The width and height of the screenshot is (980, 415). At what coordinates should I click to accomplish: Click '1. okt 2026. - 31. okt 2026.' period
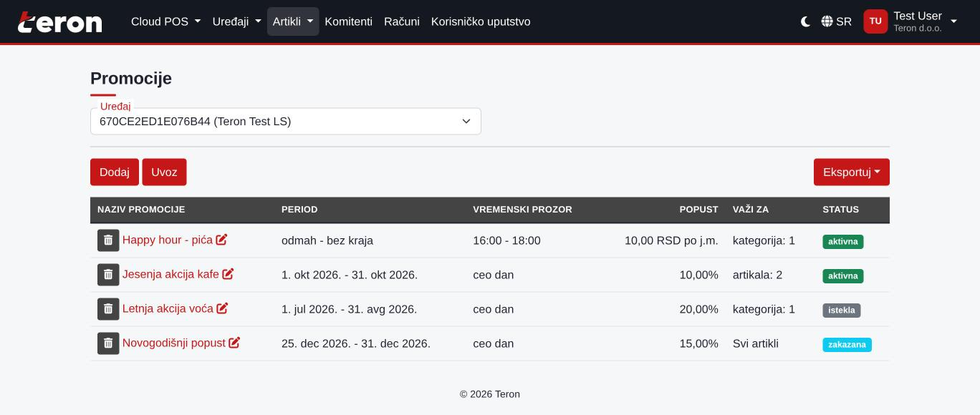click(x=350, y=275)
